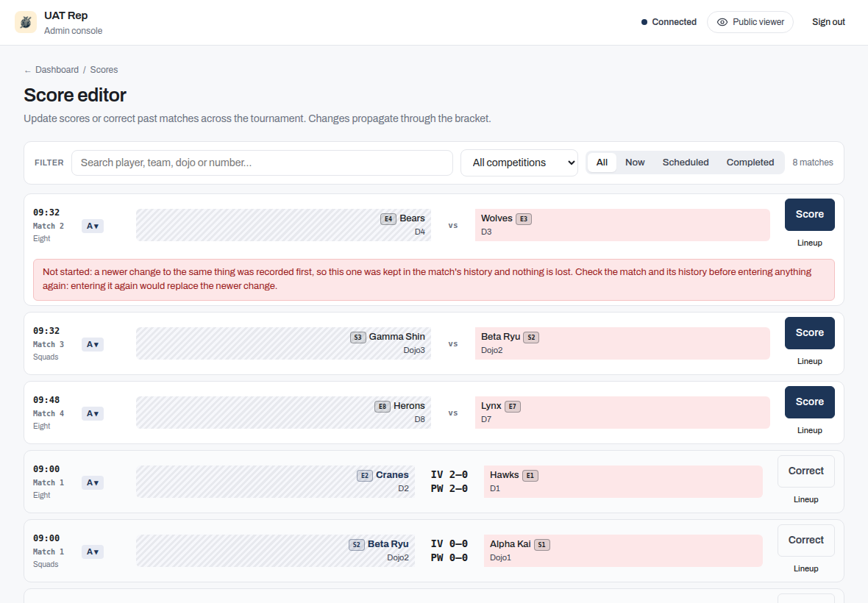The height and width of the screenshot is (603, 868).
Task: Click the E1 seed badge beside Hawks
Action: pyautogui.click(x=530, y=476)
